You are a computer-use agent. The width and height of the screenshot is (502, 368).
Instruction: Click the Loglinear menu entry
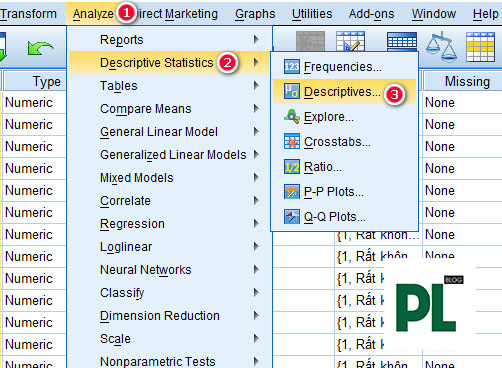[169, 247]
